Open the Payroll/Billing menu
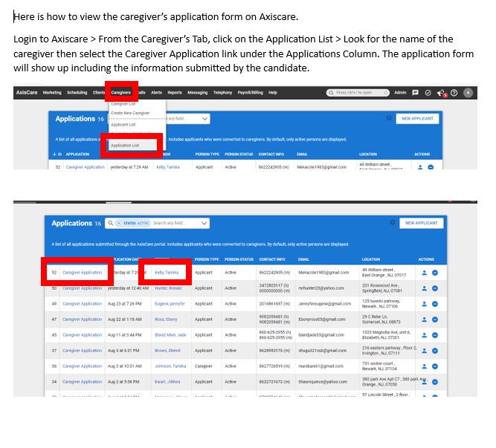The height and width of the screenshot is (448, 496). point(250,93)
